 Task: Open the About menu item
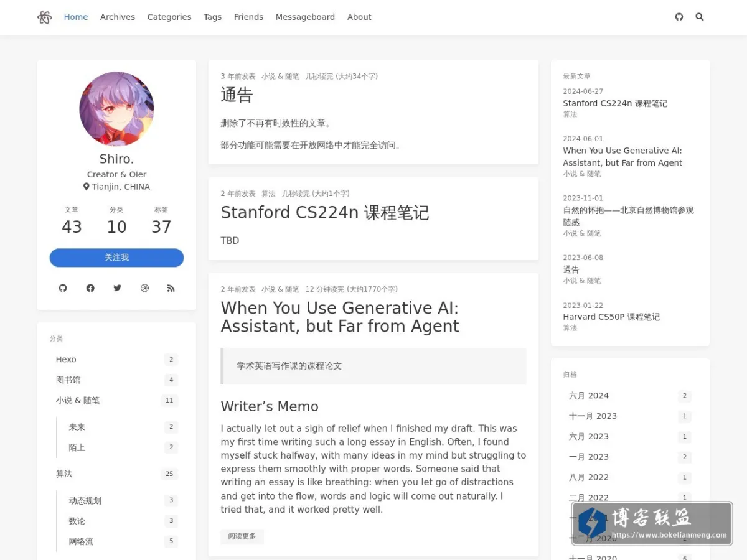[x=359, y=17]
